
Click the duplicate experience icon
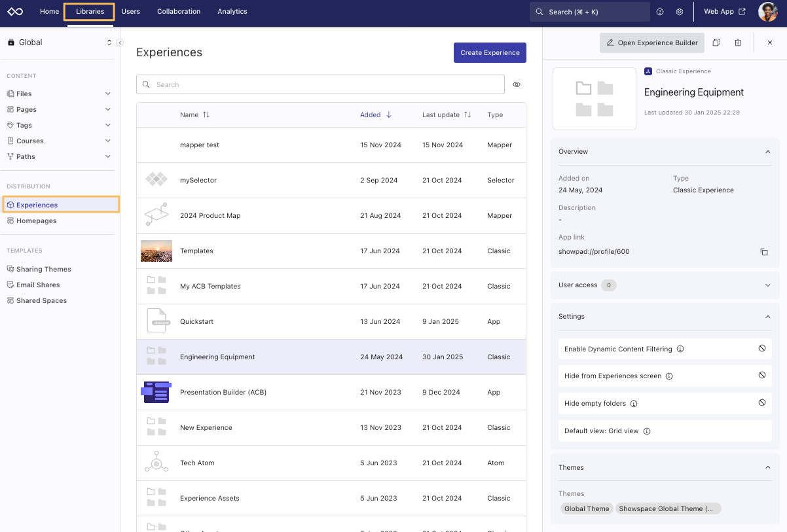[716, 43]
